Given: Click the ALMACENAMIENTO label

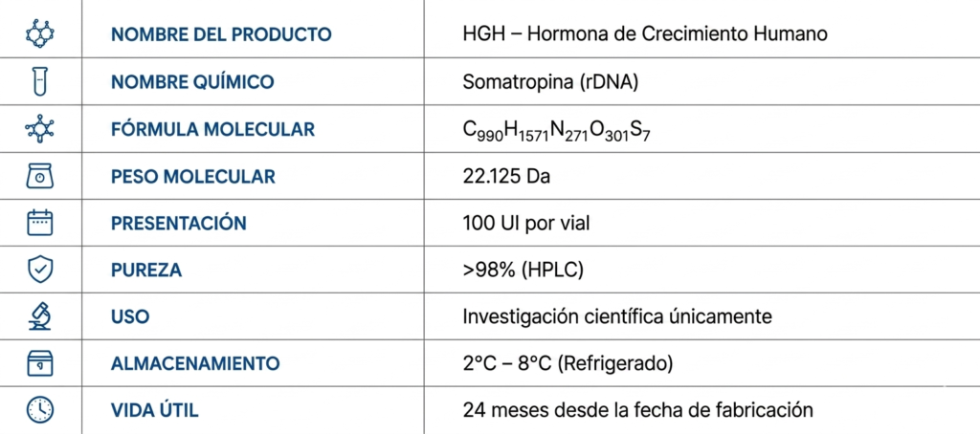Looking at the screenshot, I should tap(195, 363).
